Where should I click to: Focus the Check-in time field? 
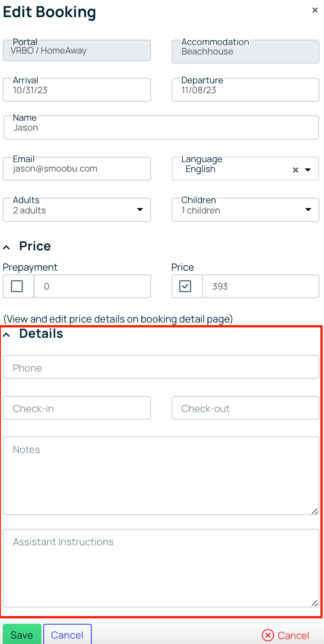[x=77, y=408]
